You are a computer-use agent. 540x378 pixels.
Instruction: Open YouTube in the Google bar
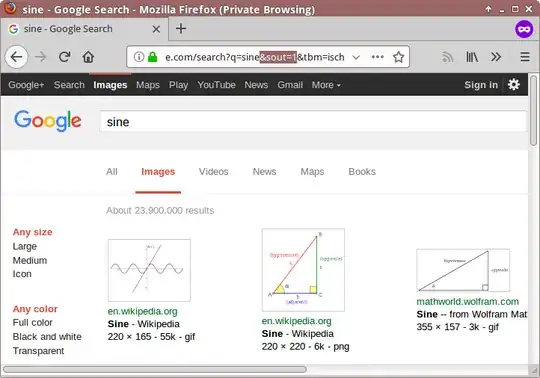(216, 85)
